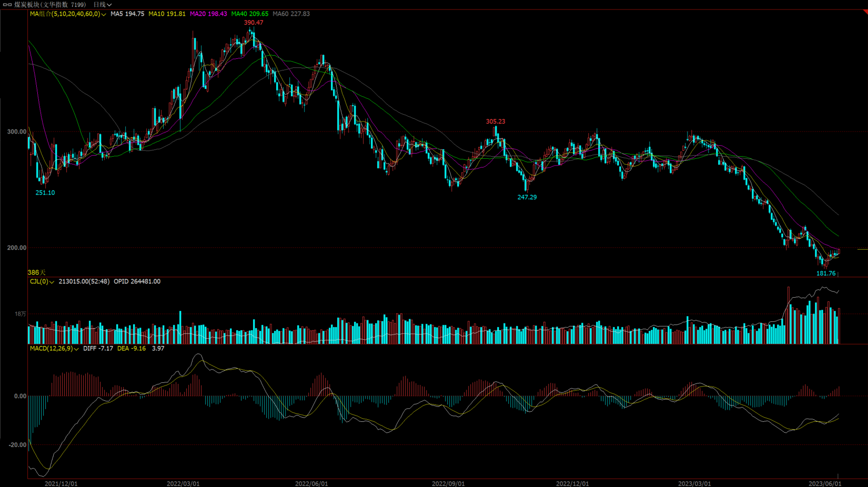Expand the MA组合(5,10,20,40,60,0) indicator menu
The height and width of the screenshot is (487, 868).
[x=68, y=14]
